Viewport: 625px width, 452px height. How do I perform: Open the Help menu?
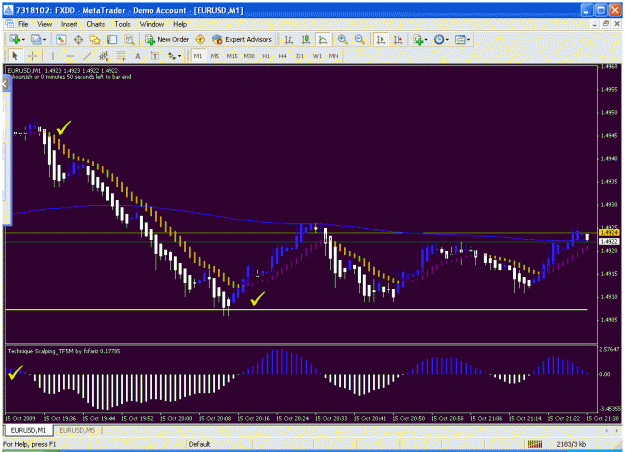coord(180,24)
